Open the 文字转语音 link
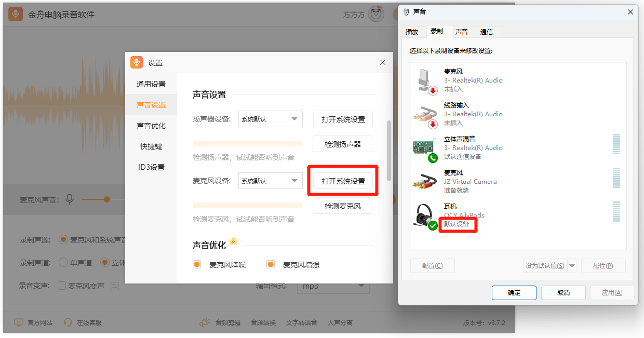 click(x=302, y=322)
